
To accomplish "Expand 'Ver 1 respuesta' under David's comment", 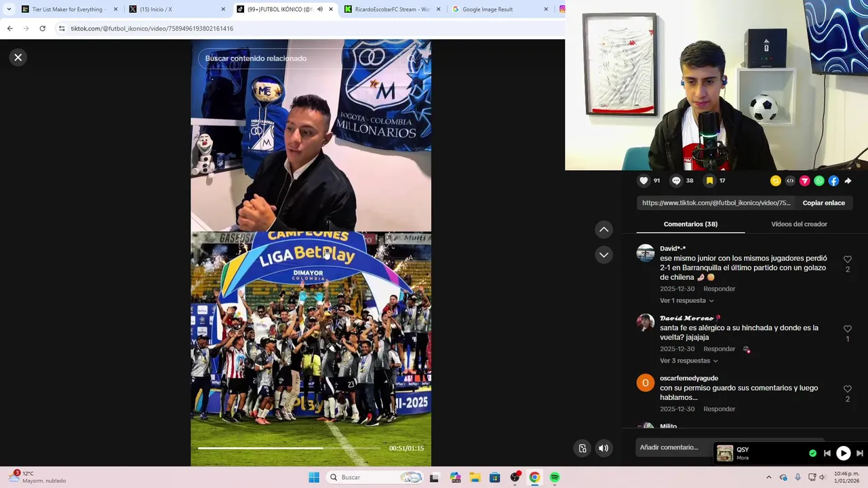I will tap(686, 301).
